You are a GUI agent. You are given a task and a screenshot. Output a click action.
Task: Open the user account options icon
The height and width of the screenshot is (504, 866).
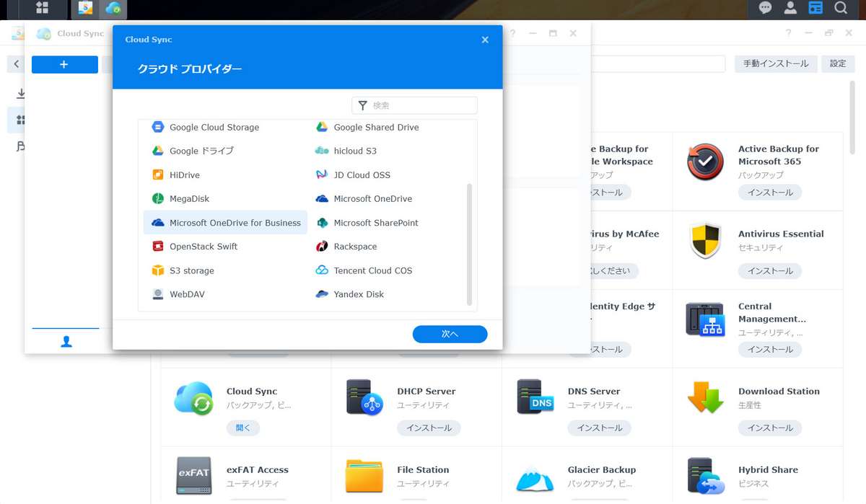(x=790, y=9)
